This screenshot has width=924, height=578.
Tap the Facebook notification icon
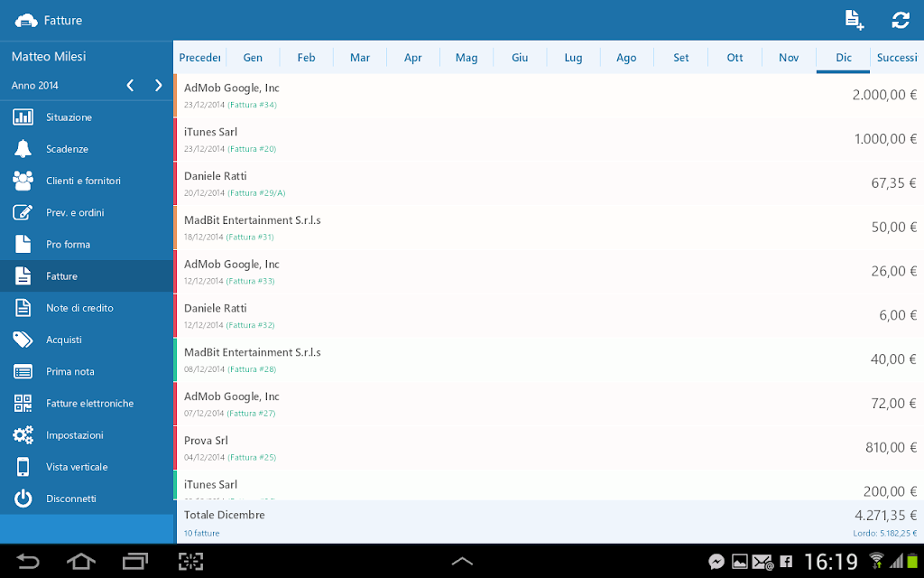[x=786, y=562]
